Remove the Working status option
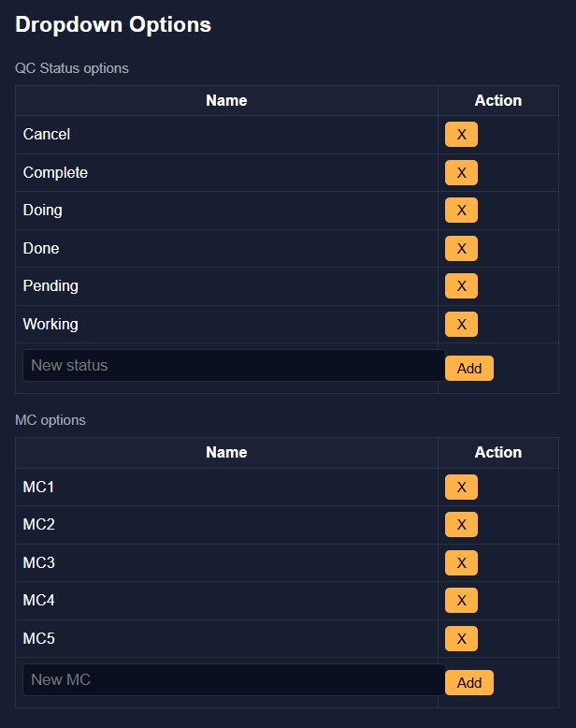 [461, 325]
